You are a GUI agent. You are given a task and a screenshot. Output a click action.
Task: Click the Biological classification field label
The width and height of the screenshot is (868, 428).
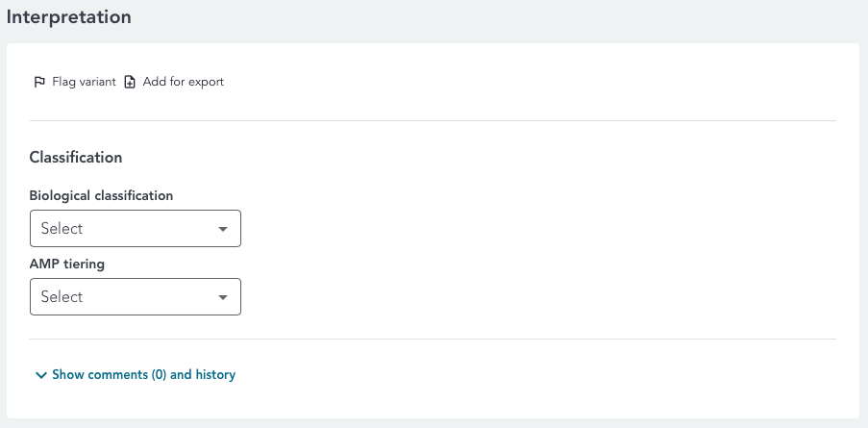point(101,195)
